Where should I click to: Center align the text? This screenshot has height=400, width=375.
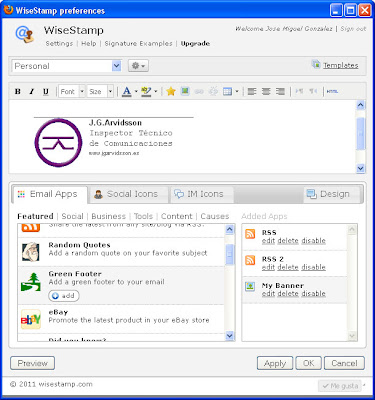(x=266, y=91)
